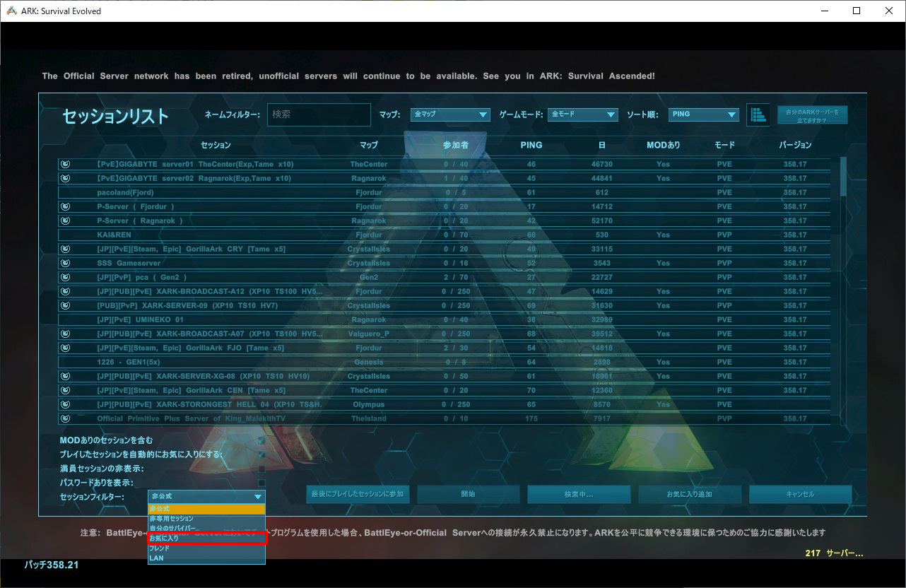
Task: Click the icon beside XARK-SERVER-09 session
Action: point(66,305)
